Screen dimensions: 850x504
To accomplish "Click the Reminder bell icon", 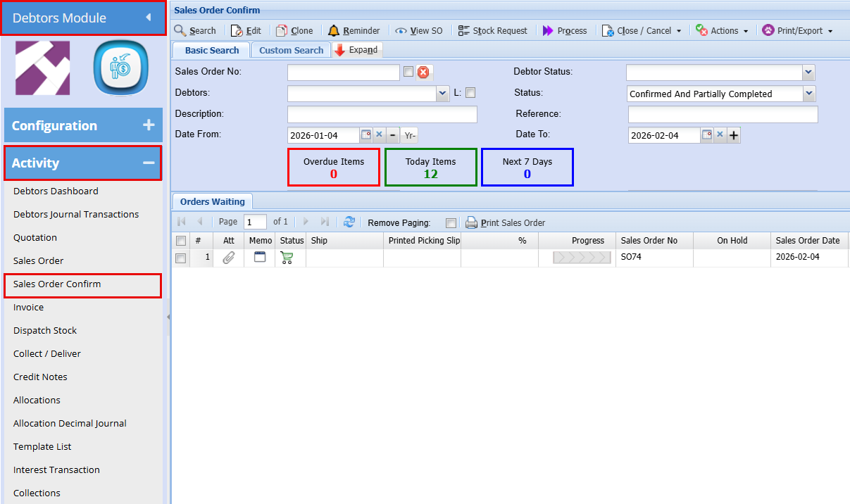I will click(334, 31).
